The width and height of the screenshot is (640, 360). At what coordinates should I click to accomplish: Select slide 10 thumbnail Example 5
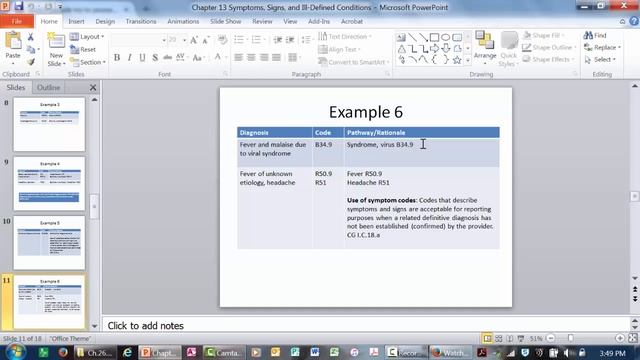click(x=49, y=242)
